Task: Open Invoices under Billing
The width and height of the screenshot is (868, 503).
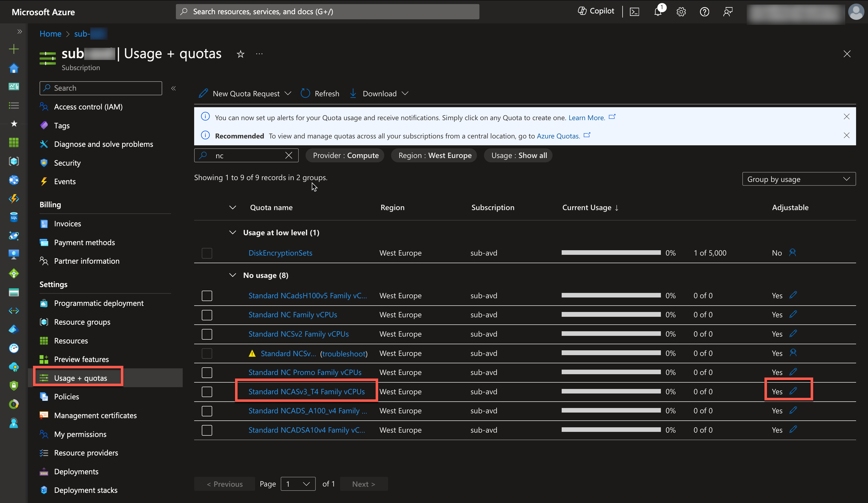Action: [x=67, y=223]
